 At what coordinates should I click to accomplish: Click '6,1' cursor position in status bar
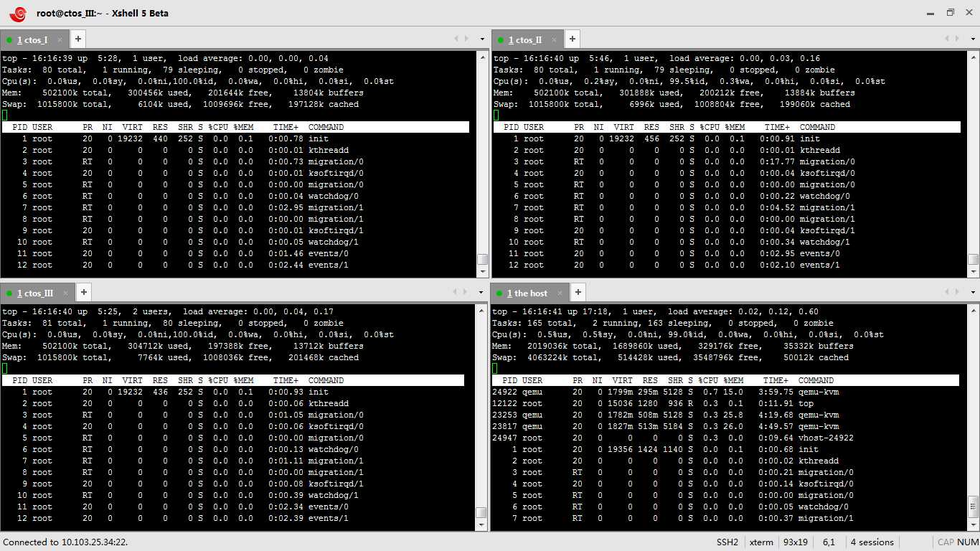pos(829,542)
